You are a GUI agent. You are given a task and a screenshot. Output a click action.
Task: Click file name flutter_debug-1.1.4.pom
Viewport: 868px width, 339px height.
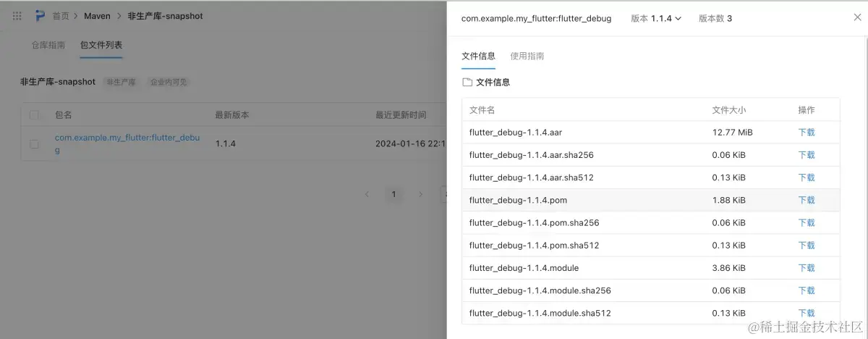click(x=518, y=200)
